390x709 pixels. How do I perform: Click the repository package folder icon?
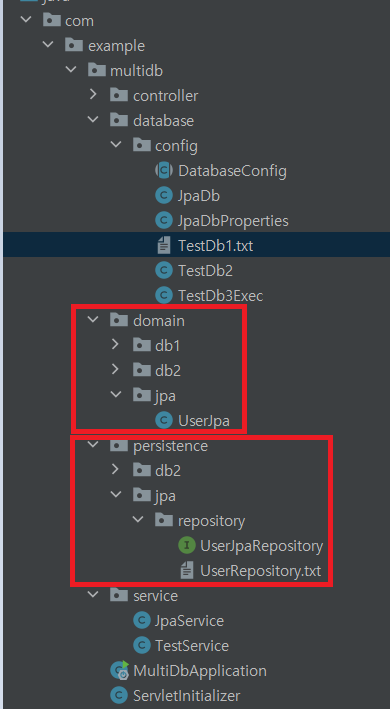[x=164, y=520]
